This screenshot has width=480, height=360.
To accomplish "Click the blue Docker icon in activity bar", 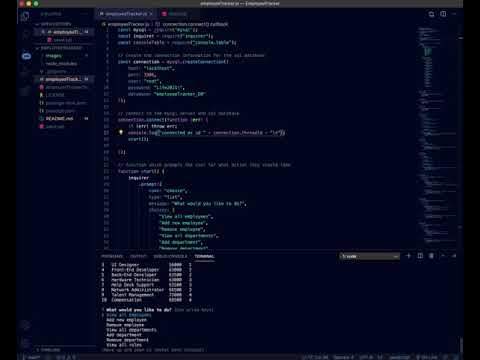I will 26,56.
